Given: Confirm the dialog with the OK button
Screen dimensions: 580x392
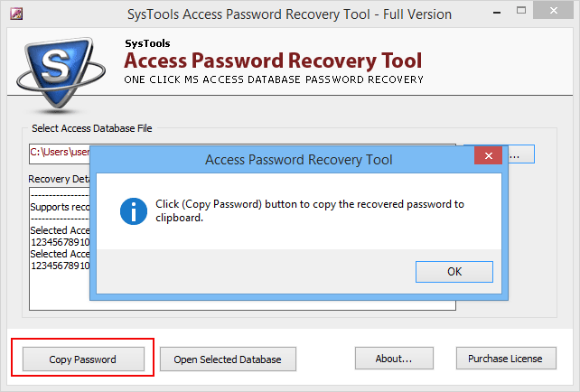Looking at the screenshot, I should click(x=454, y=272).
